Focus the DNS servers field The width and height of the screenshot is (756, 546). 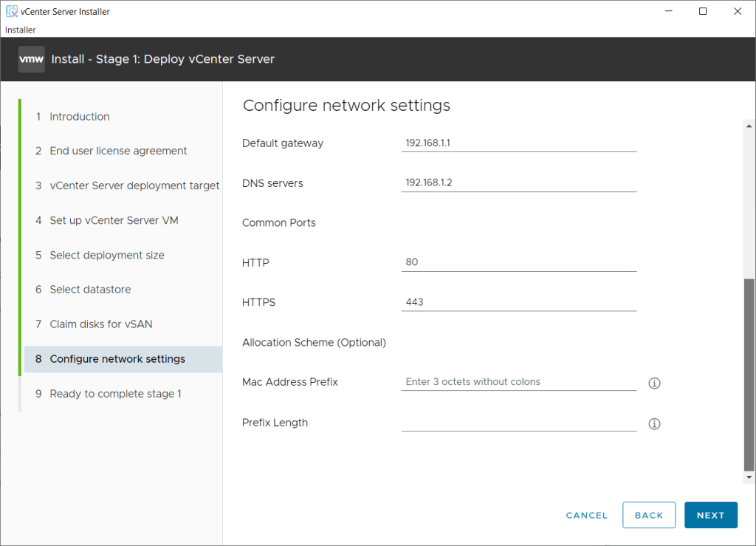(x=518, y=183)
